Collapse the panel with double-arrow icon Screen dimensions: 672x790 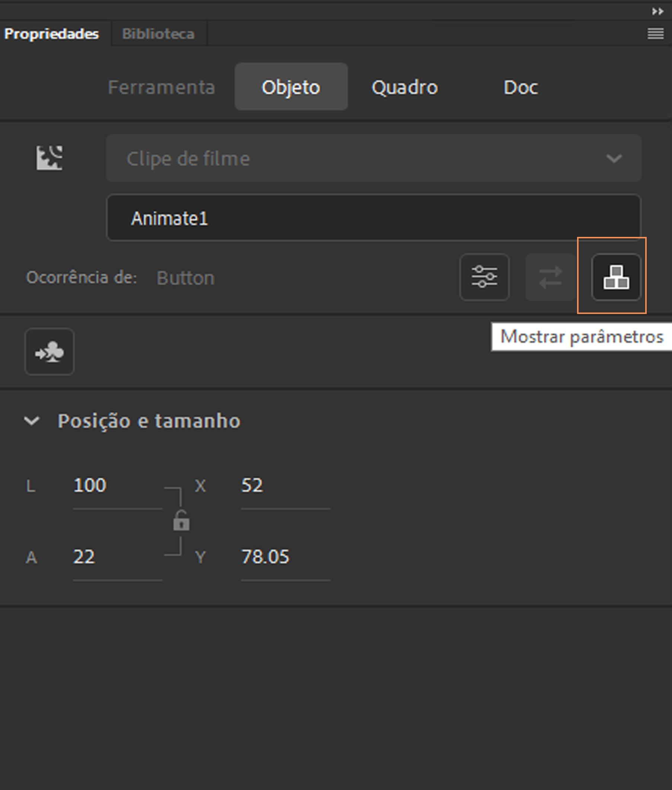(657, 12)
